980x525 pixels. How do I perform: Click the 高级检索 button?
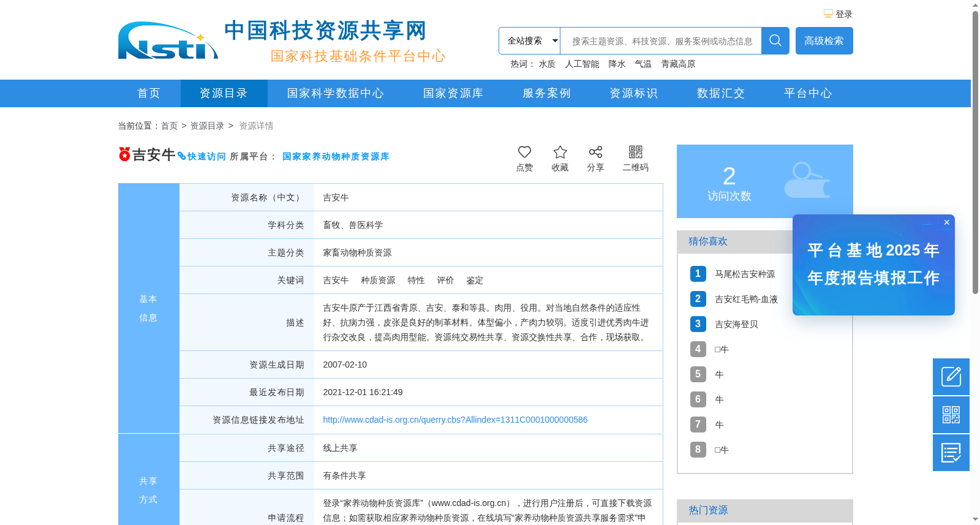(824, 40)
